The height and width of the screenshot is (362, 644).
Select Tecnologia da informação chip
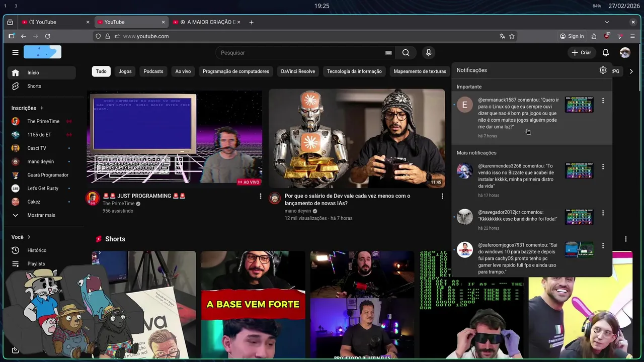[354, 71]
